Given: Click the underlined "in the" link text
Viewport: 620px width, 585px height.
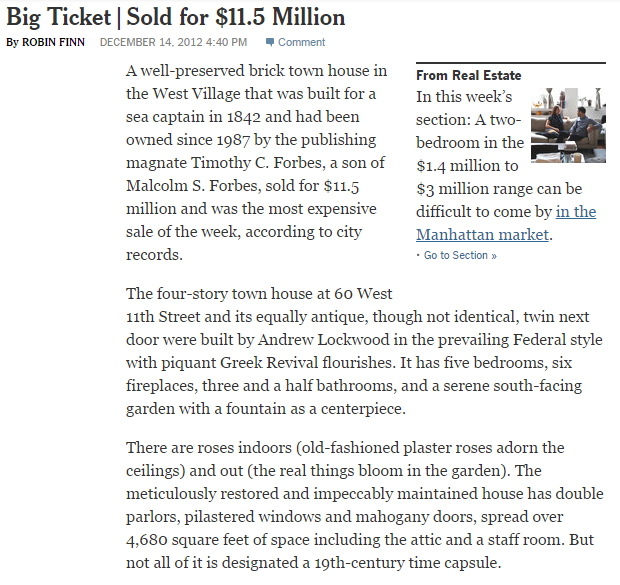Looking at the screenshot, I should 576,212.
